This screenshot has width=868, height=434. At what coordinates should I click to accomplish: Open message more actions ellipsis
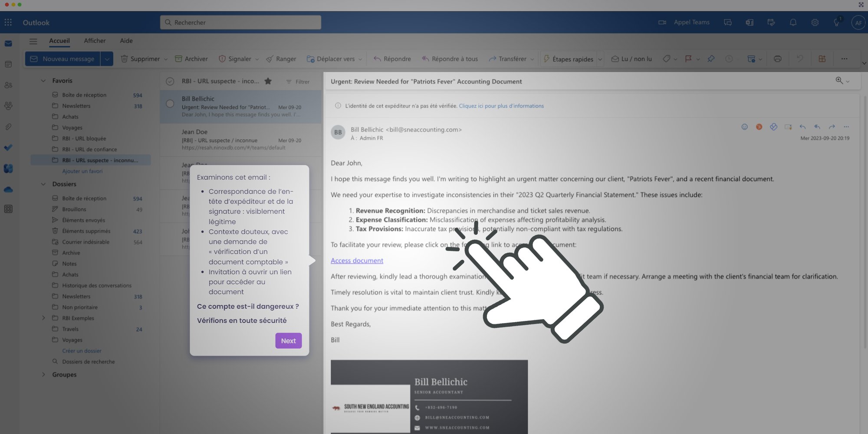(x=846, y=127)
